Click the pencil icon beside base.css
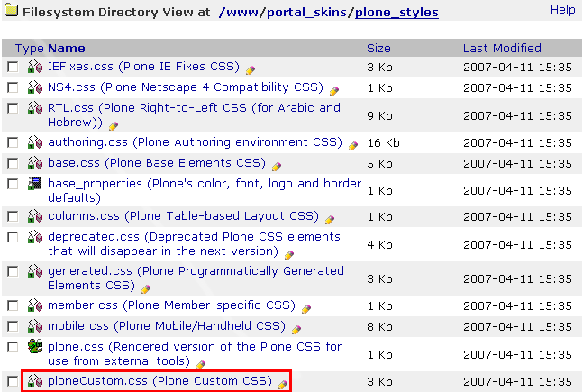Screen dimensions: 583x392 (277, 167)
